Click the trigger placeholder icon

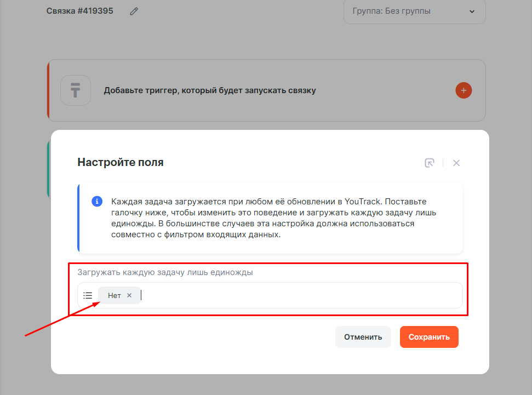point(76,90)
